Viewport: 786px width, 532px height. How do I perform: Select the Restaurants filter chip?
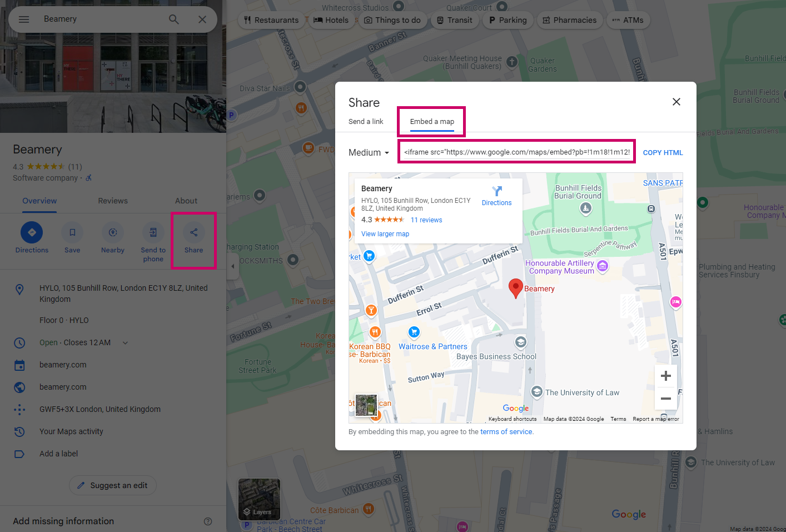(271, 20)
